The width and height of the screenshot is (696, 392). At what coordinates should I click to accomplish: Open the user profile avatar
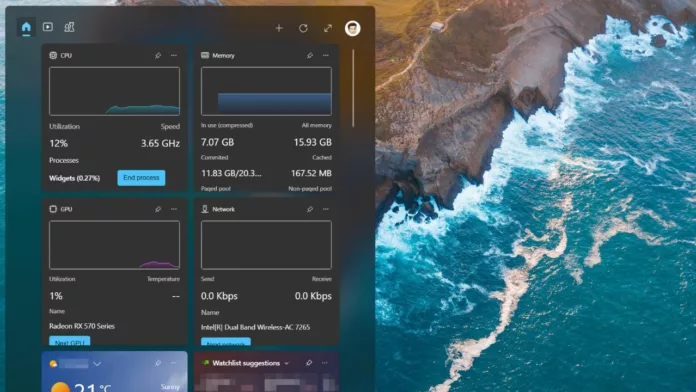pos(352,28)
